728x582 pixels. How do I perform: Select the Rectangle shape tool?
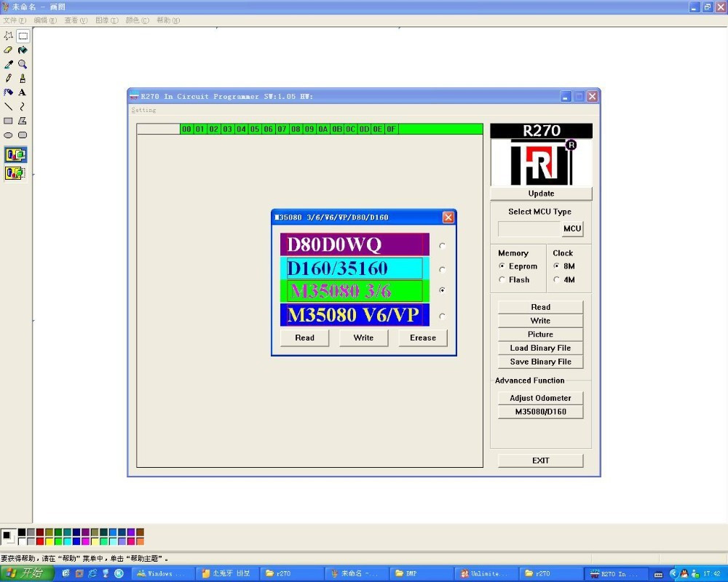tap(8, 121)
